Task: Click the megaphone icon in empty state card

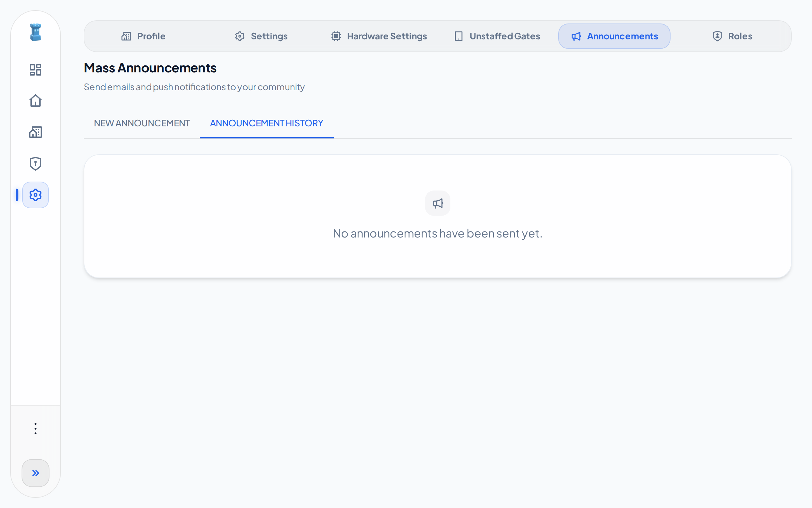Action: 437,203
